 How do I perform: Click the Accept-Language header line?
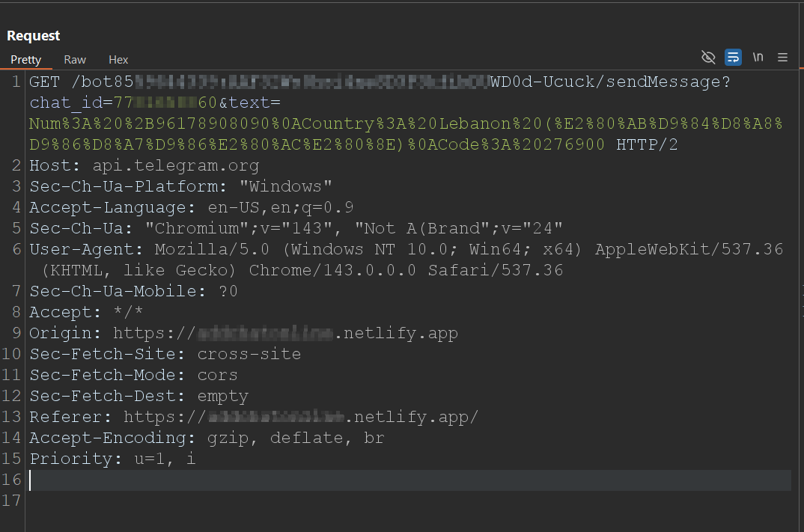point(191,207)
